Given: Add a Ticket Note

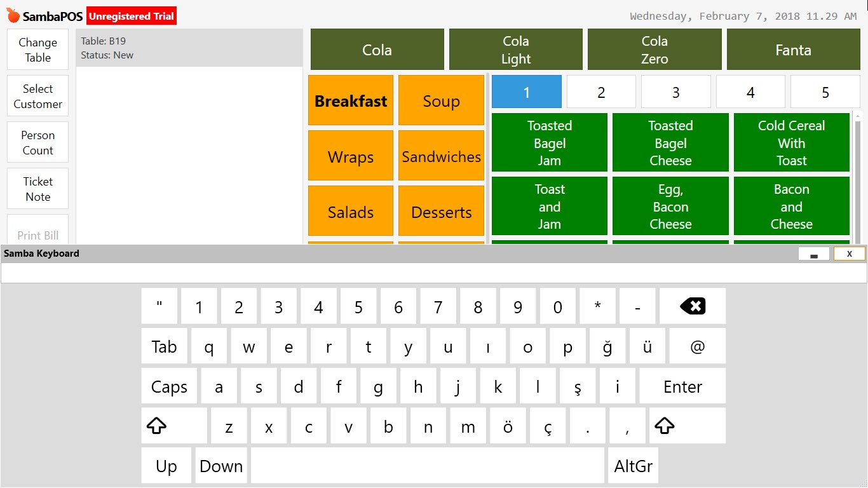Looking at the screenshot, I should pos(37,188).
